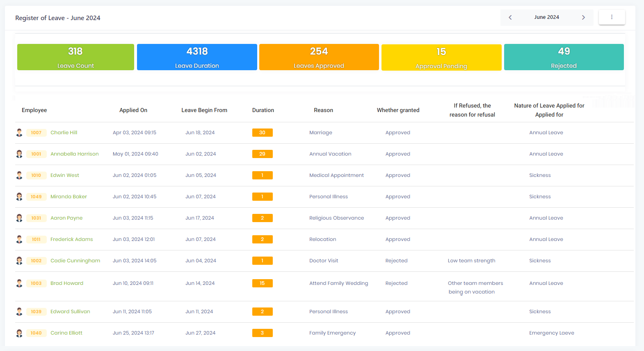Select the green Leave Count card
The width and height of the screenshot is (644, 351).
[x=75, y=57]
